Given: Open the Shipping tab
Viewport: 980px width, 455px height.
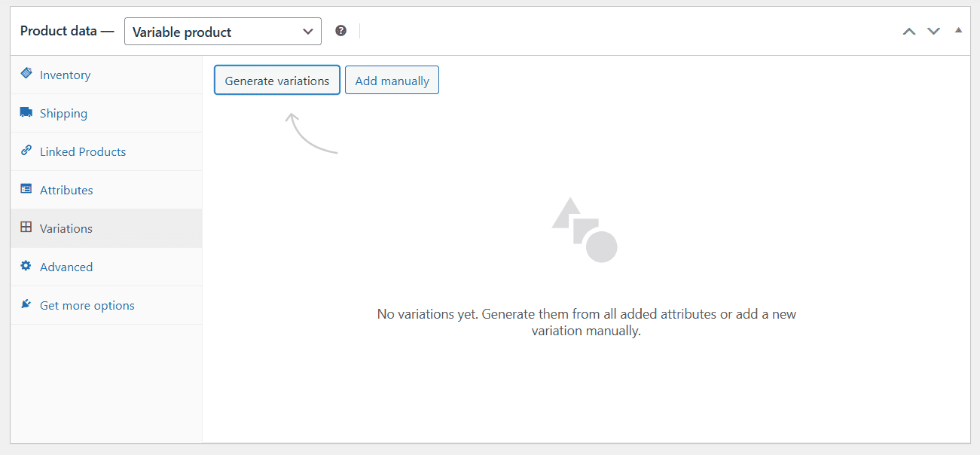Looking at the screenshot, I should 63,114.
